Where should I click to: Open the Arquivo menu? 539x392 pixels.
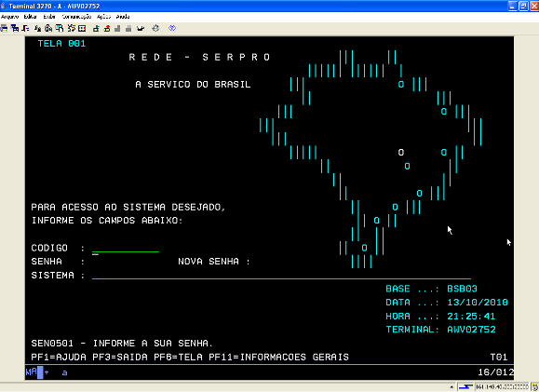9,17
